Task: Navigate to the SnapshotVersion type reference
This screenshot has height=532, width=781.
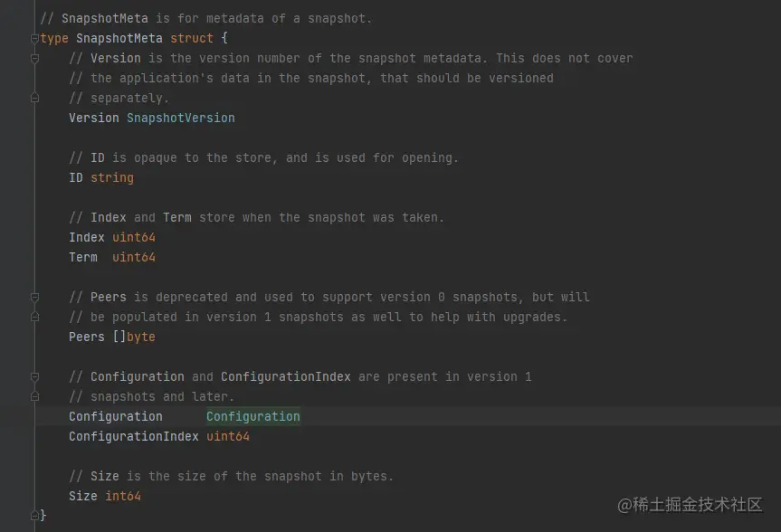Action: (181, 118)
